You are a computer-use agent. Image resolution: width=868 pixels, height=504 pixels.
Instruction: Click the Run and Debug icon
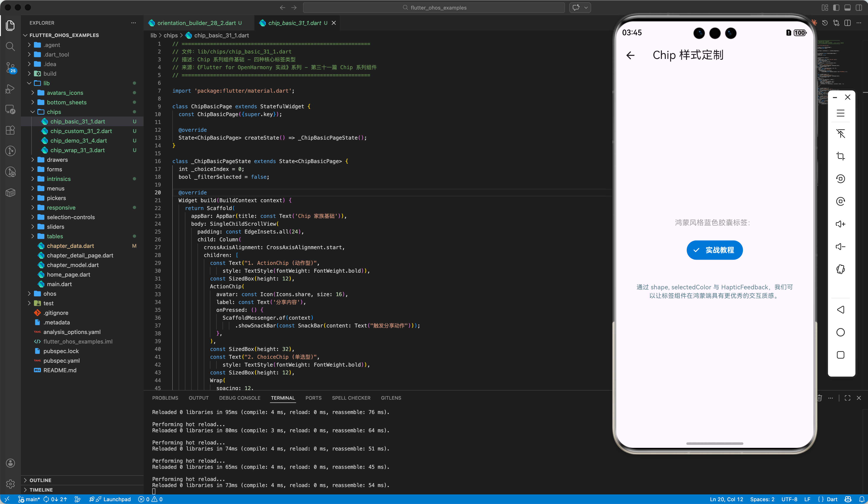(10, 89)
